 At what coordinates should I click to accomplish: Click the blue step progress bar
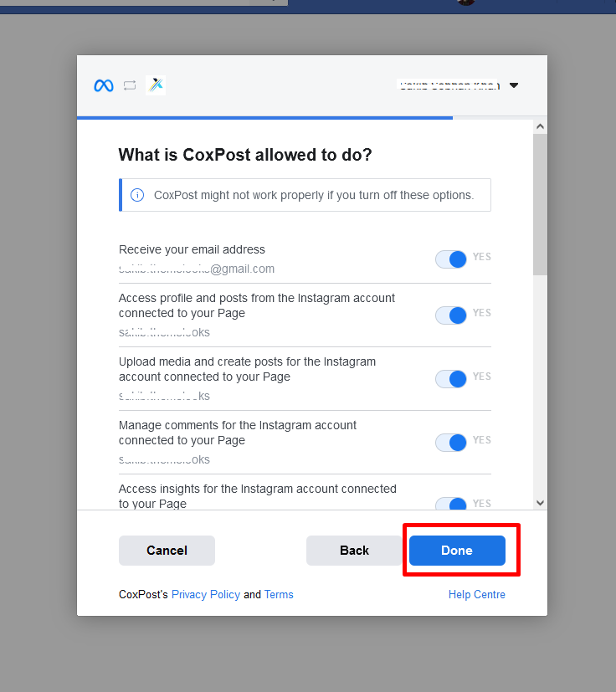tap(264, 118)
